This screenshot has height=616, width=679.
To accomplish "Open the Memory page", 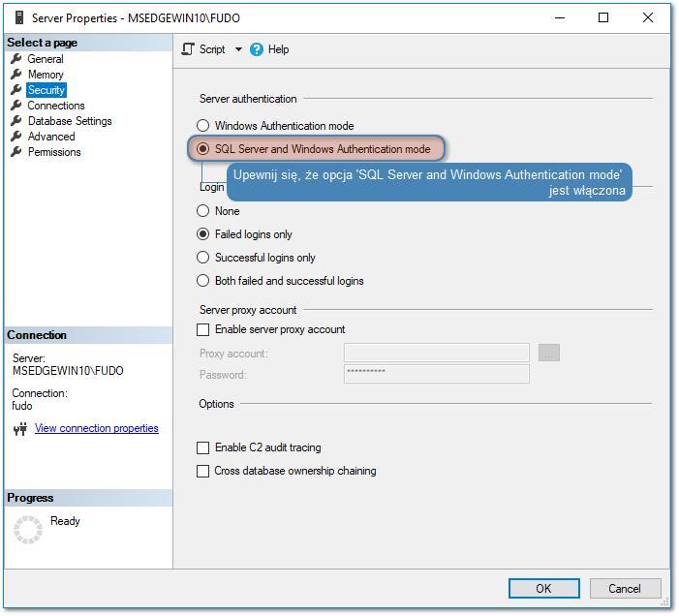I will pyautogui.click(x=46, y=75).
